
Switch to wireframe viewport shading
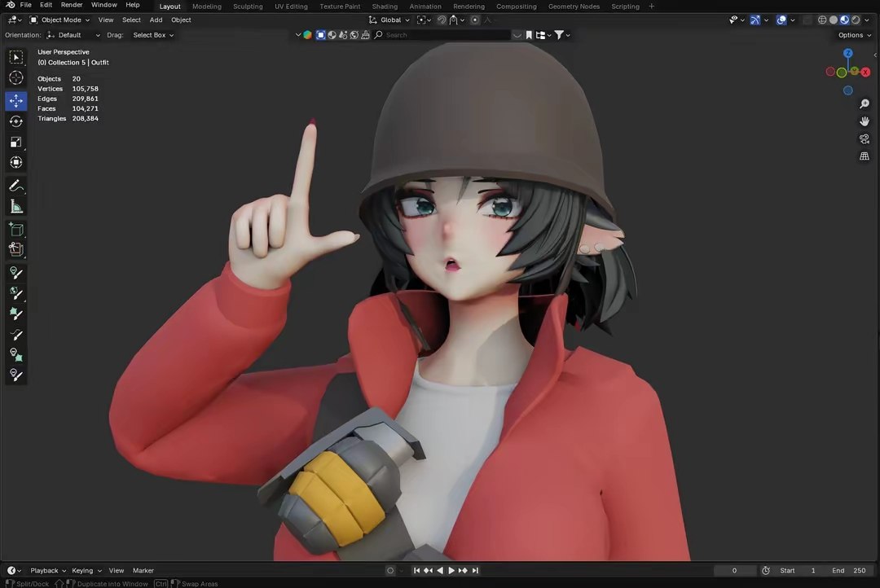click(x=822, y=20)
